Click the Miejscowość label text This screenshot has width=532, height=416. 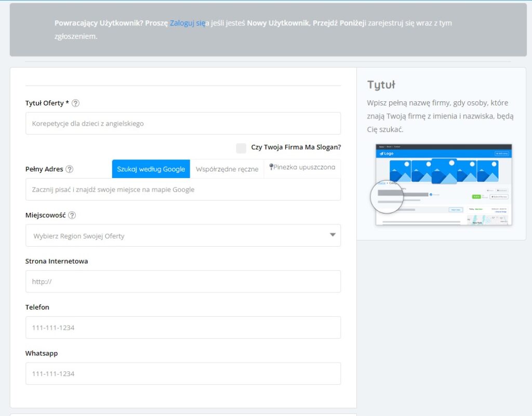[x=46, y=215]
